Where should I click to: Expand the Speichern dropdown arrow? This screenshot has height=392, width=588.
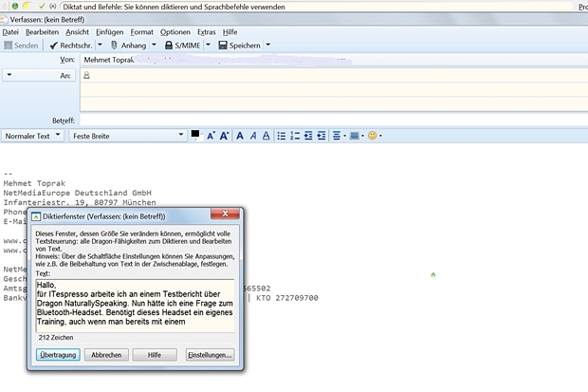click(x=268, y=45)
